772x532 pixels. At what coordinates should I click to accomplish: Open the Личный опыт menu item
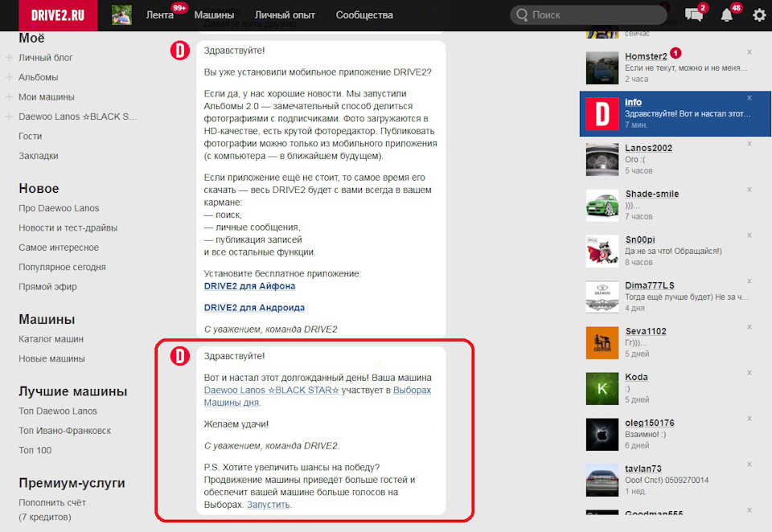click(x=285, y=15)
